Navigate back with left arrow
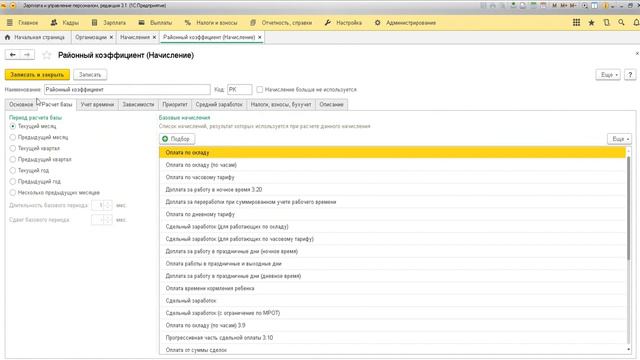Viewport: 640px width, 360px height. tap(13, 55)
